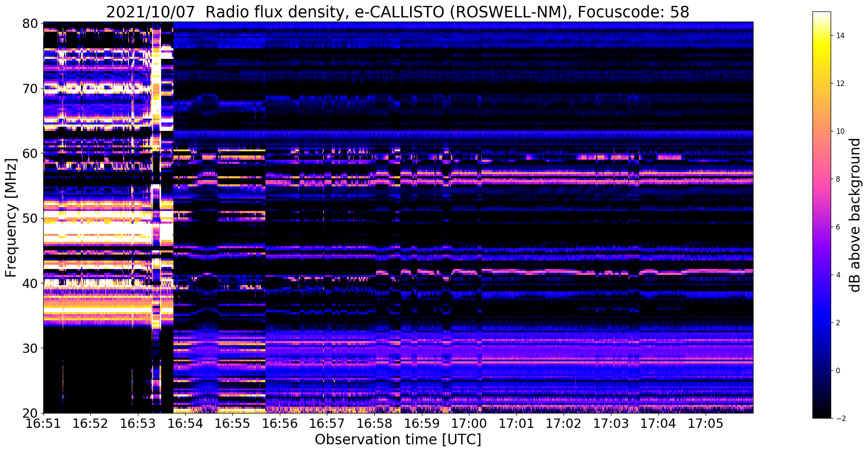Click the 16:57 time tick label
Screen dimensions: 868x452
coord(327,423)
